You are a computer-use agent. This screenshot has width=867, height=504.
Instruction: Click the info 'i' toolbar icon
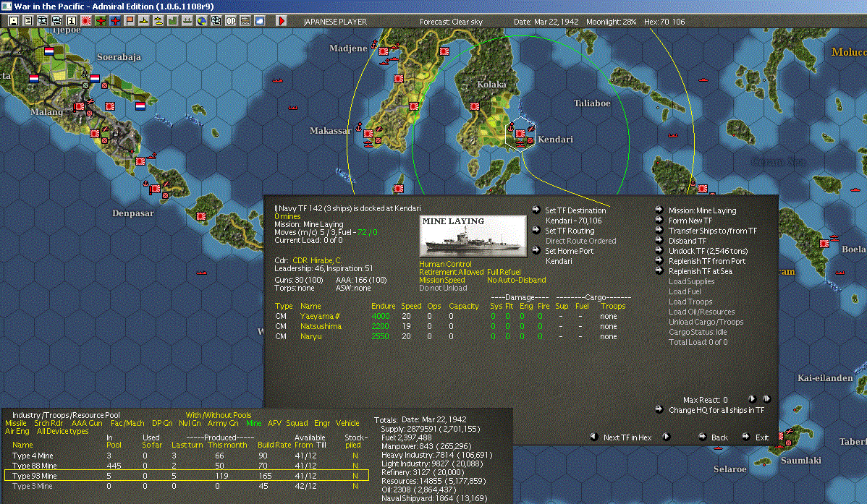point(72,21)
